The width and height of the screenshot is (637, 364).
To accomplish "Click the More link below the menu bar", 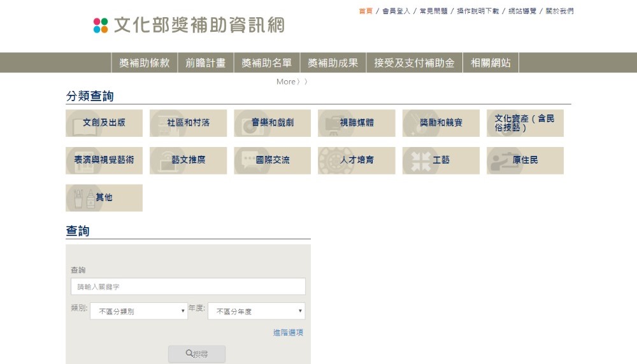I will 292,82.
